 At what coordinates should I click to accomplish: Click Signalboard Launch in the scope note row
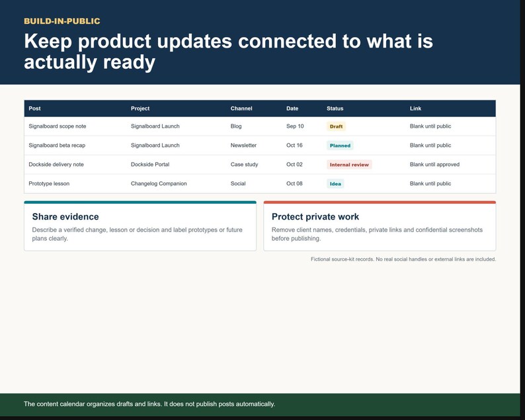click(x=155, y=126)
